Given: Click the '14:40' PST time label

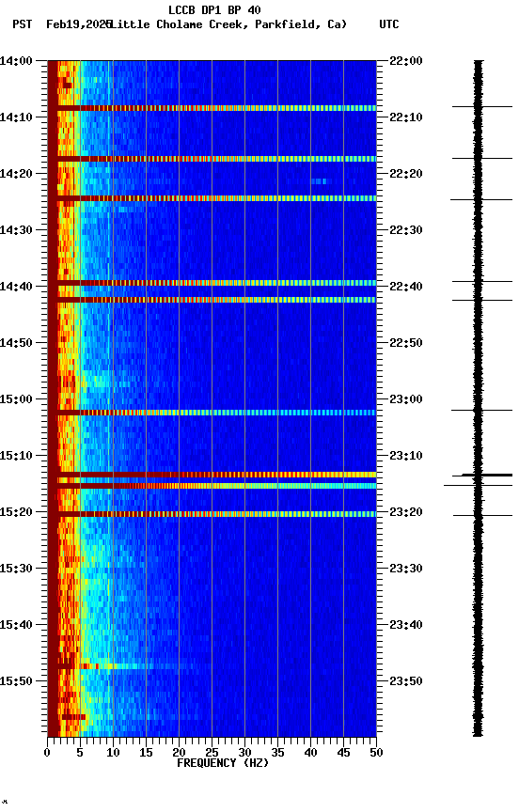Looking at the screenshot, I should pos(16,287).
